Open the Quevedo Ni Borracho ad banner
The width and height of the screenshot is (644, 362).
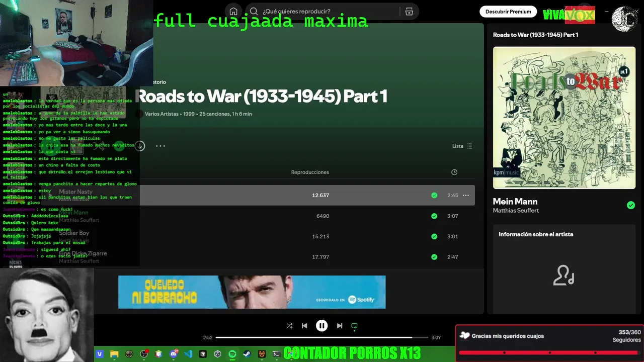252,292
